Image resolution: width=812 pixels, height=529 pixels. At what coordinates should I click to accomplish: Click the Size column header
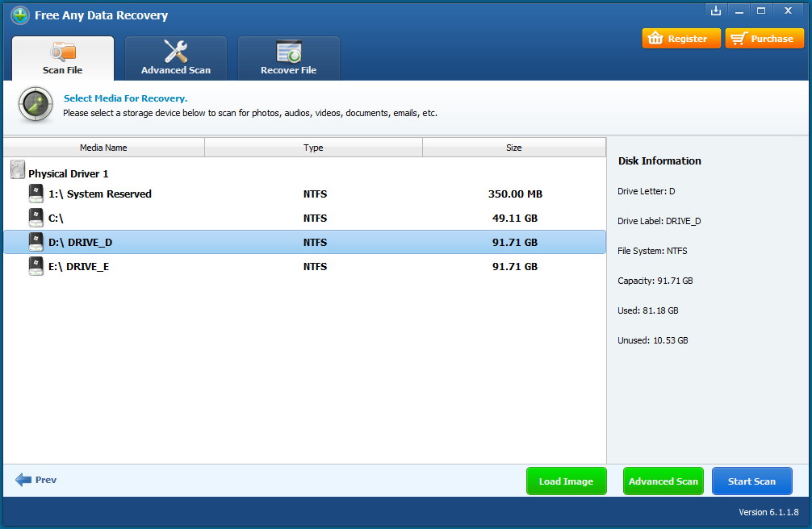click(513, 147)
